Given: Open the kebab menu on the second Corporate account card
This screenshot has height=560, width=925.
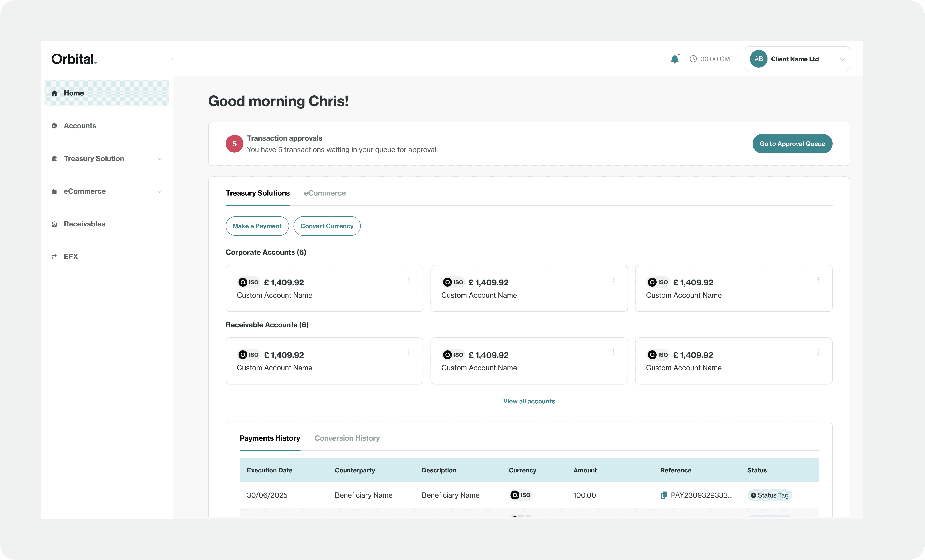Looking at the screenshot, I should coord(613,280).
